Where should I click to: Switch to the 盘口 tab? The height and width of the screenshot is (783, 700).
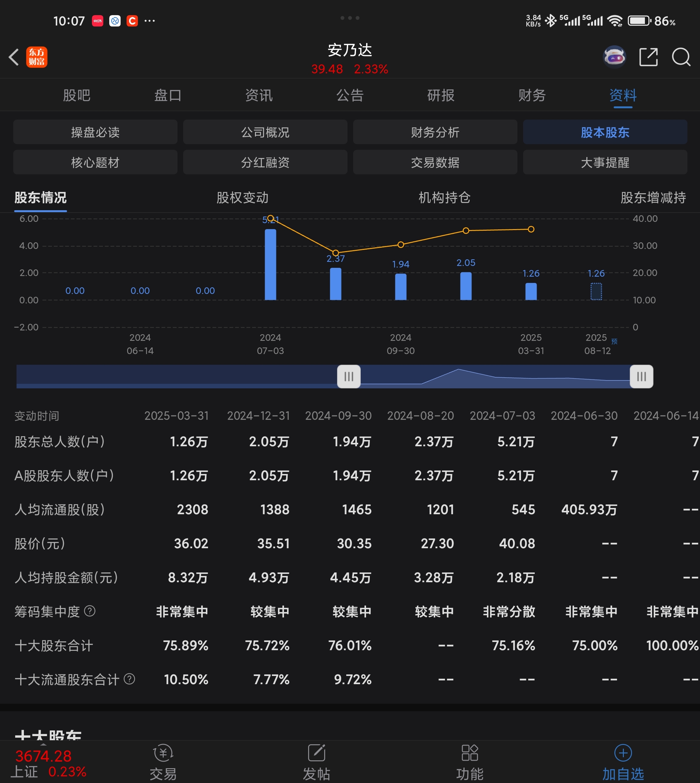click(x=168, y=95)
